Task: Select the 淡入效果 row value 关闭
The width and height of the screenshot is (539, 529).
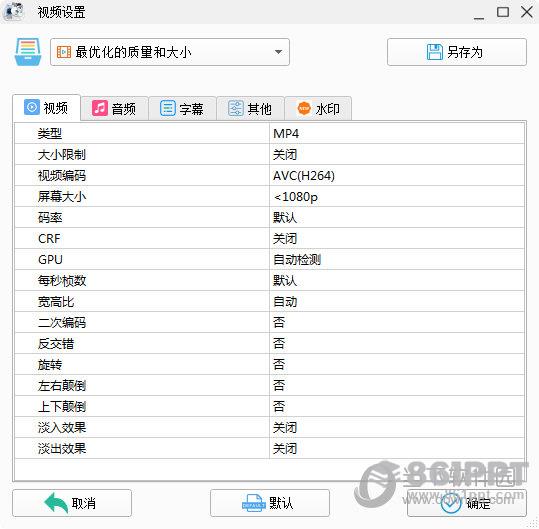Action: tap(397, 427)
